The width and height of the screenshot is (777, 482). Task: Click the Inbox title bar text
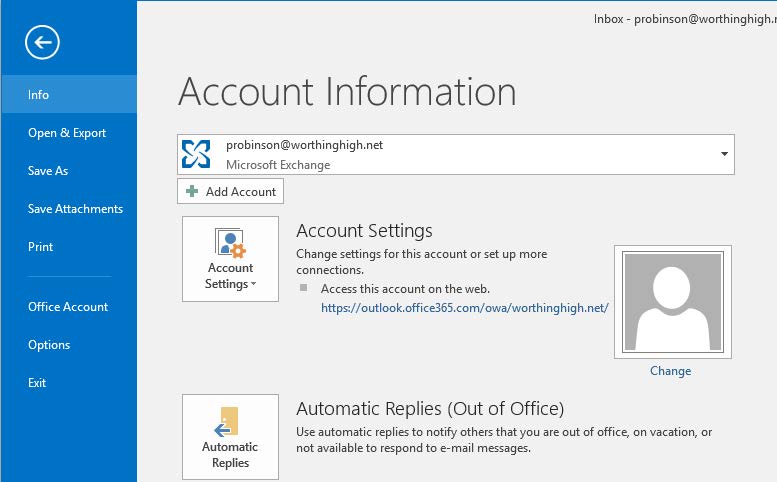(685, 19)
